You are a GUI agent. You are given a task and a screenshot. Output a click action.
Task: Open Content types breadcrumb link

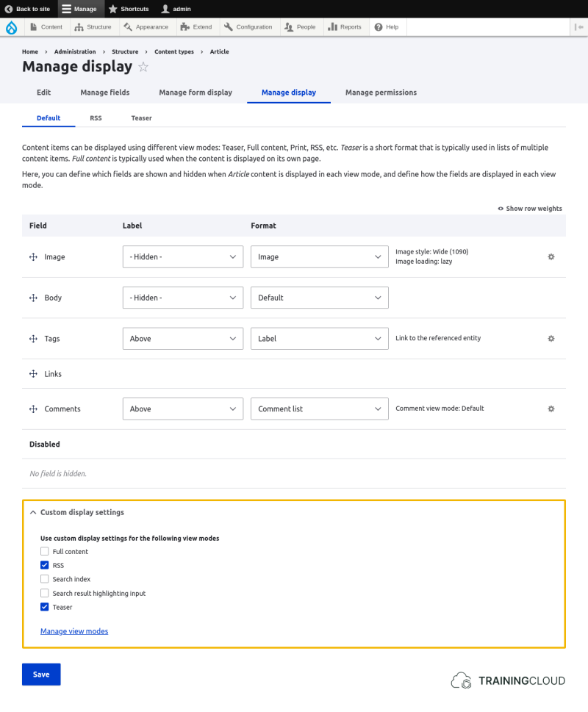(174, 51)
